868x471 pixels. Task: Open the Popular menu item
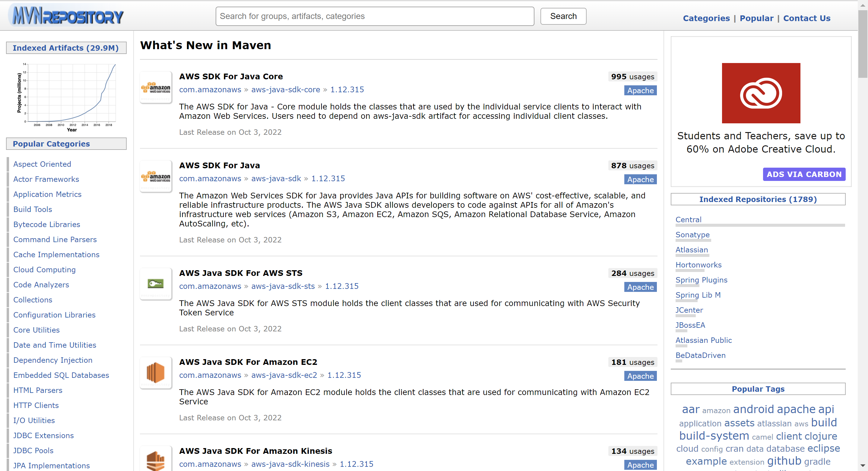(756, 18)
